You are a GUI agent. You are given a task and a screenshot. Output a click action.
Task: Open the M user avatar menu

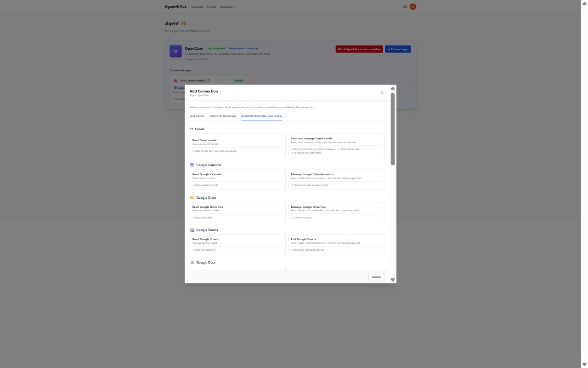tap(413, 6)
